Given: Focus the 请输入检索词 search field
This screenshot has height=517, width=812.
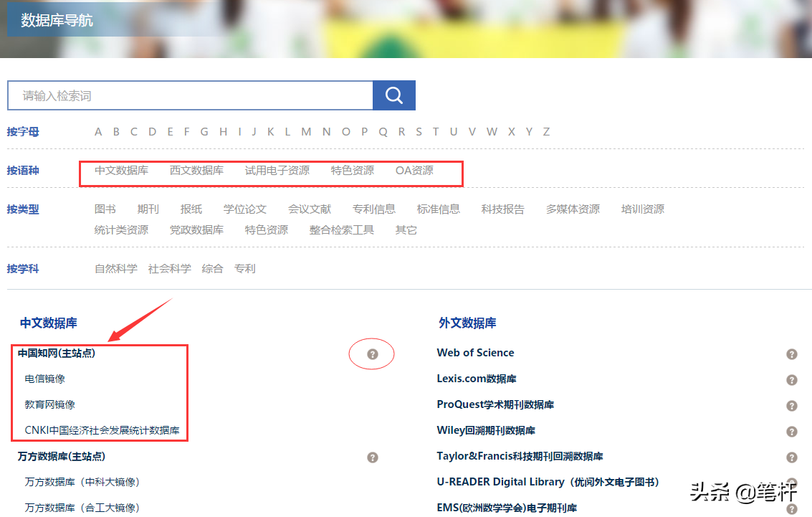Looking at the screenshot, I should (x=190, y=95).
